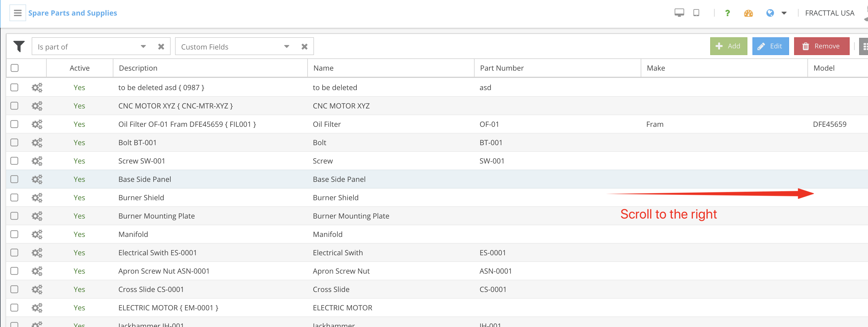
Task: Click the green Add button
Action: pos(728,46)
